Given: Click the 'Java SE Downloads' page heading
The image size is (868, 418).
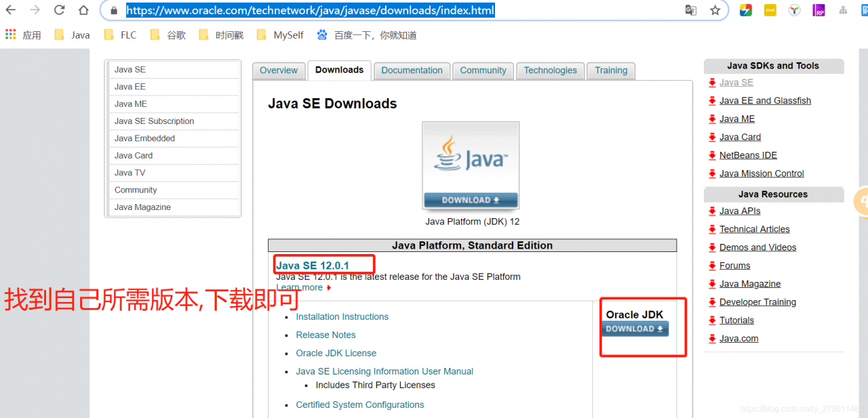Looking at the screenshot, I should tap(332, 104).
